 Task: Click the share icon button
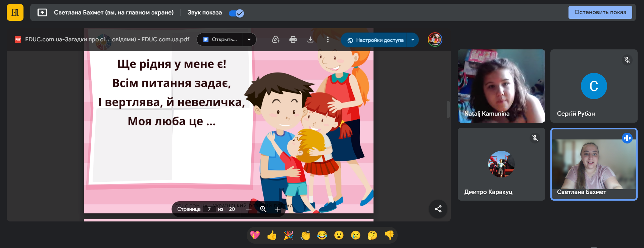[x=438, y=209]
